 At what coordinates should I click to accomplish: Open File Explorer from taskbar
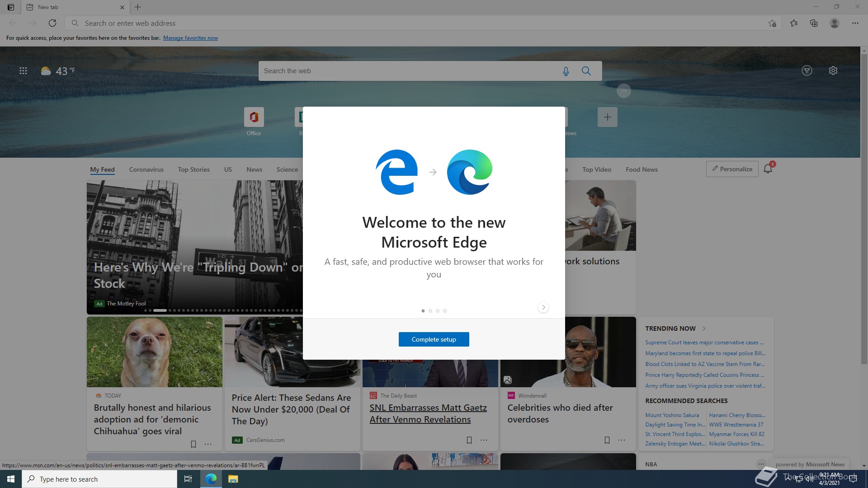pos(233,479)
